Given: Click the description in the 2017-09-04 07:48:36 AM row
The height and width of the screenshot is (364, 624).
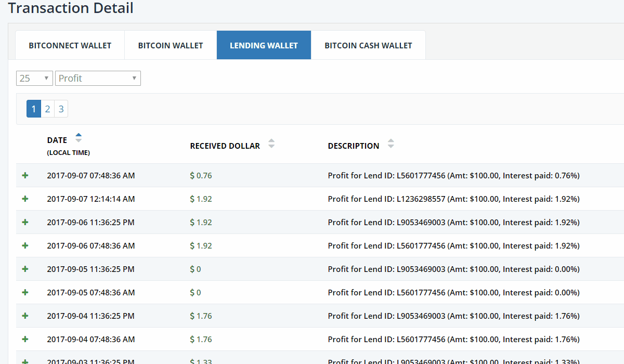Looking at the screenshot, I should click(x=454, y=340).
